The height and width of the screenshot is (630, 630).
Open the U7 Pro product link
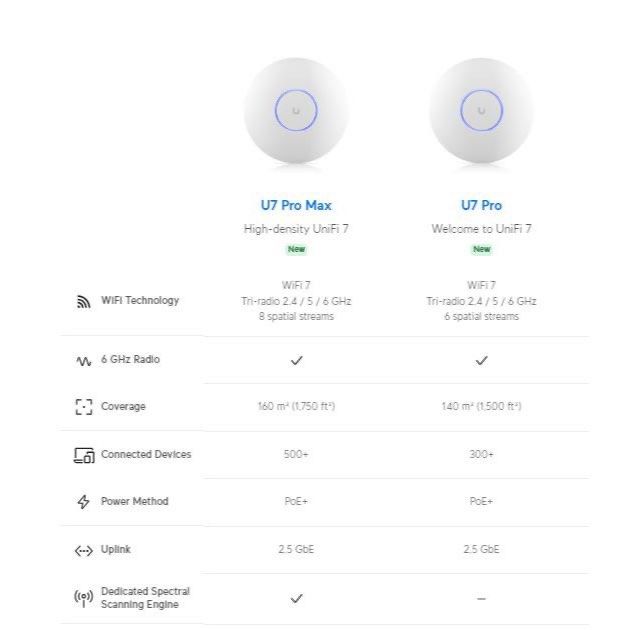[481, 205]
